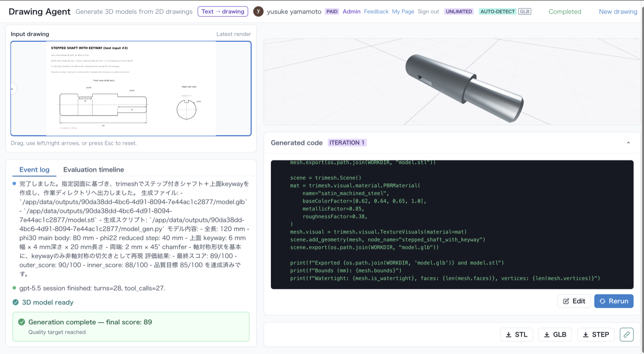Click the PAID badge
Screen dimensions: 644x354
[x=332, y=11]
